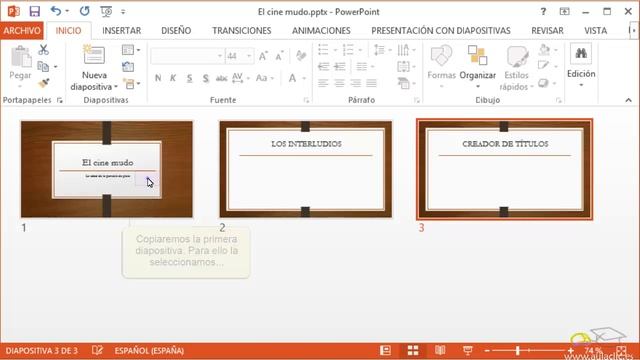640x360 pixels.
Task: Select LOS INTERLUDIOS slide thumbnail
Action: pyautogui.click(x=306, y=169)
